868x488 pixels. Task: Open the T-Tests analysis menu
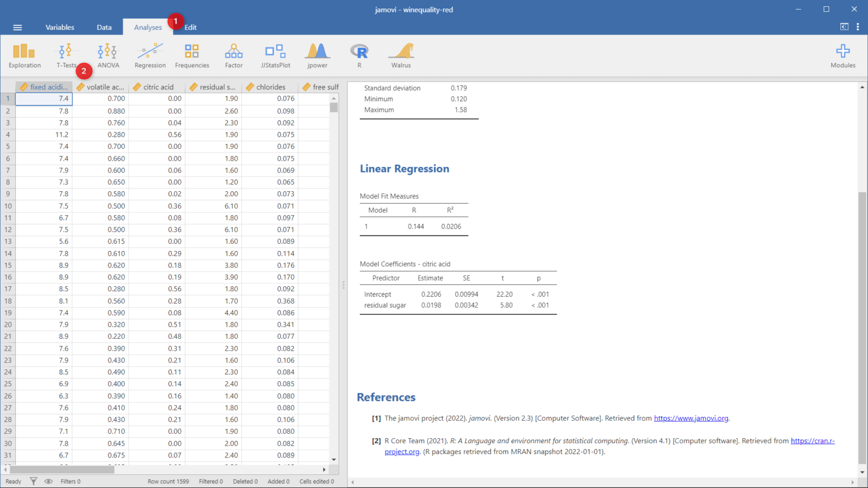pos(66,56)
